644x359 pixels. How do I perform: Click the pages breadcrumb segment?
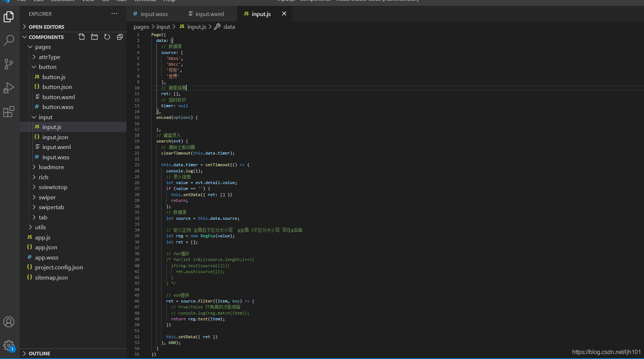click(x=141, y=27)
